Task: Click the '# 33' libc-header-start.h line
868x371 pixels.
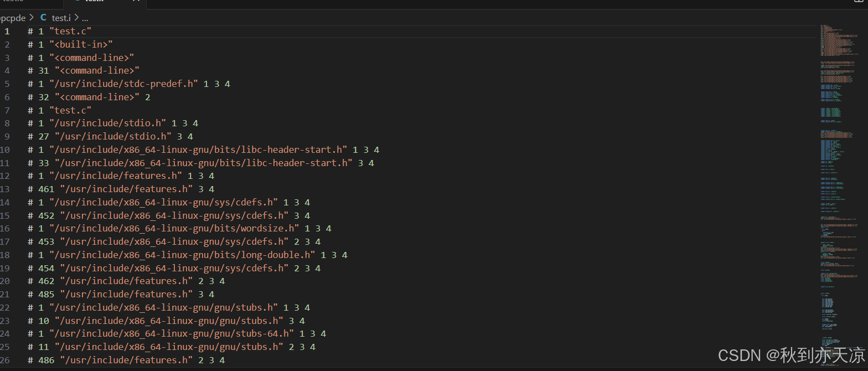Action: 201,163
